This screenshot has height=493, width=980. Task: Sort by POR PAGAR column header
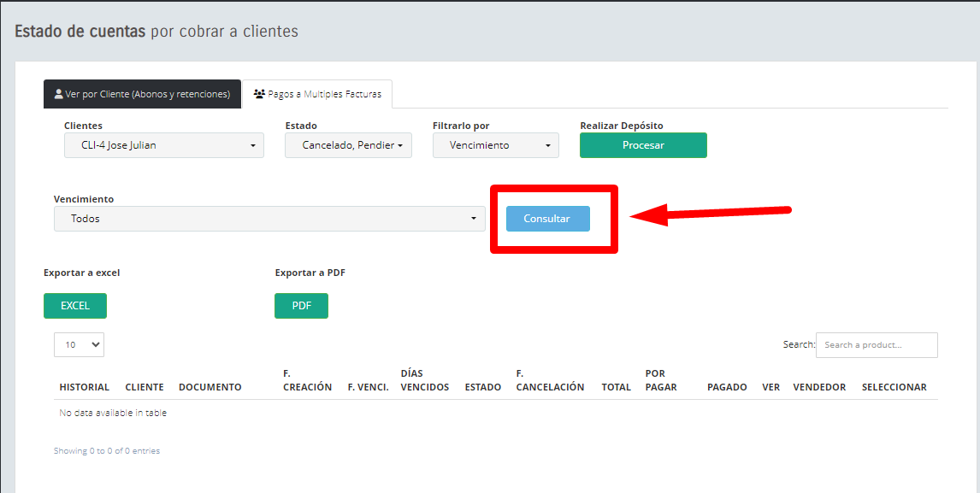point(661,380)
